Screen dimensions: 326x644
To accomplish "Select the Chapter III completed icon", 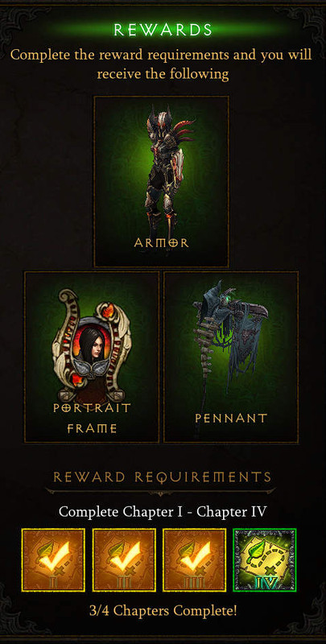I will (x=195, y=559).
